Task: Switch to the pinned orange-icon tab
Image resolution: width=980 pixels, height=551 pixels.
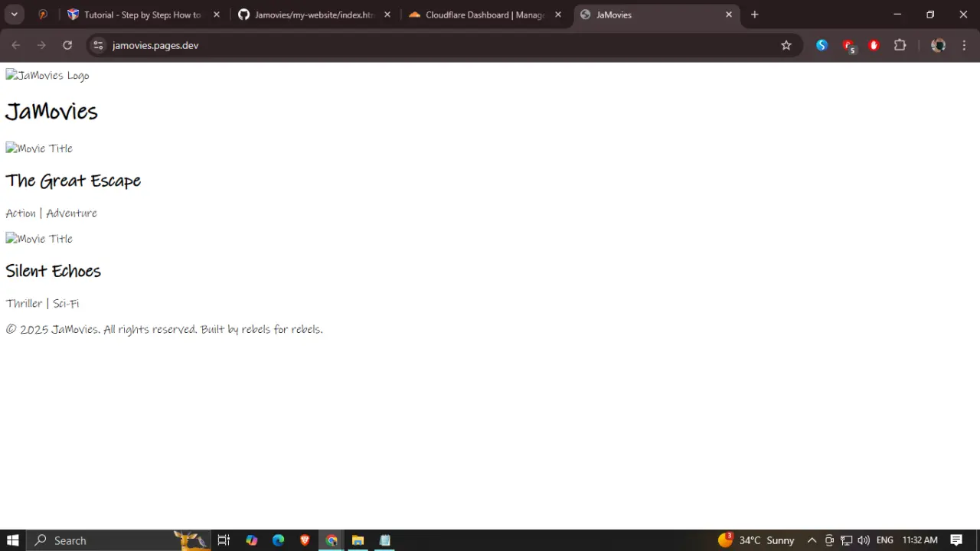Action: point(43,15)
